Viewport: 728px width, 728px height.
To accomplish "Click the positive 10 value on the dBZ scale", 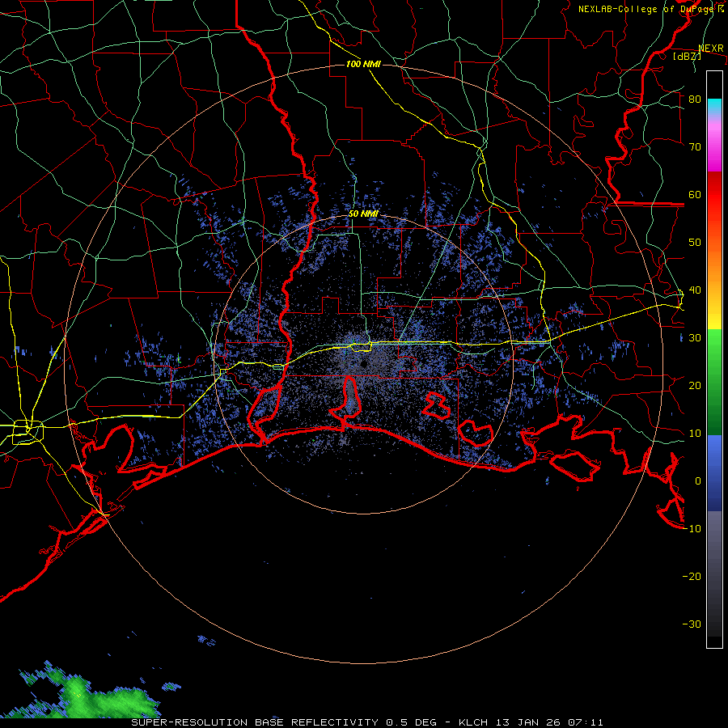I will coord(695,434).
